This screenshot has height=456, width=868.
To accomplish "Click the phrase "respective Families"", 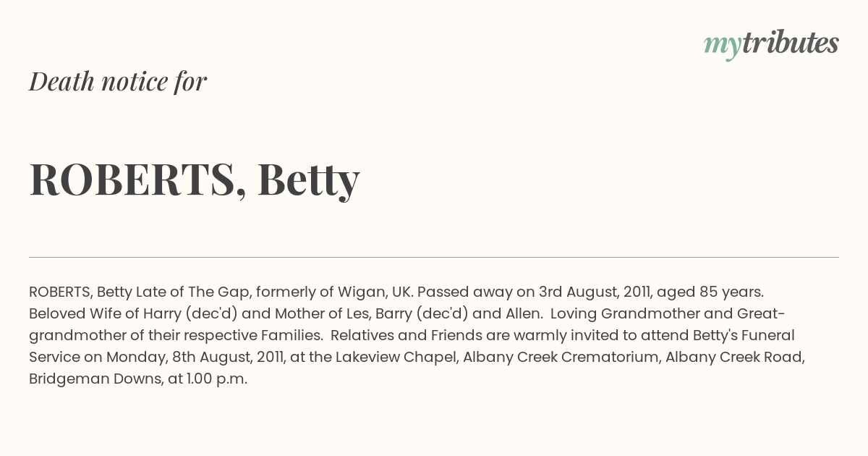I will [254, 336].
